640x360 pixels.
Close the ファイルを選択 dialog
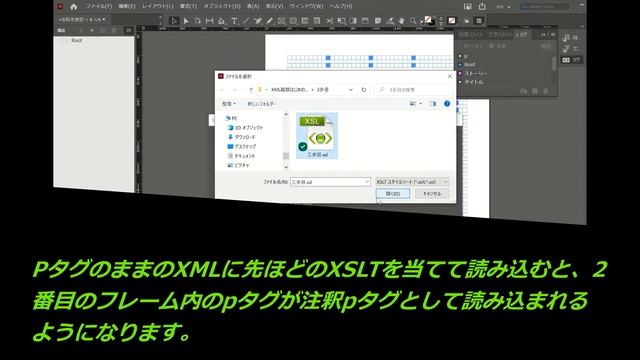(449, 76)
